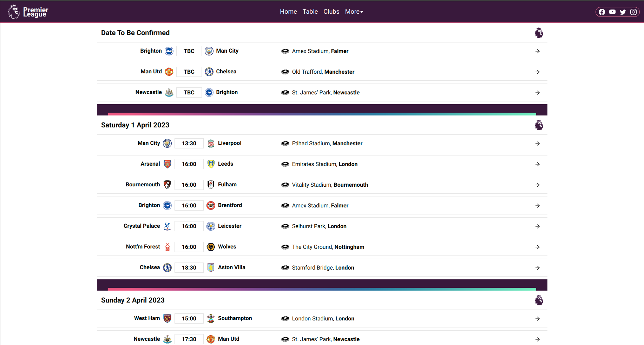Select the Leeds team name
Viewport: 644px width, 345px height.
[225, 164]
